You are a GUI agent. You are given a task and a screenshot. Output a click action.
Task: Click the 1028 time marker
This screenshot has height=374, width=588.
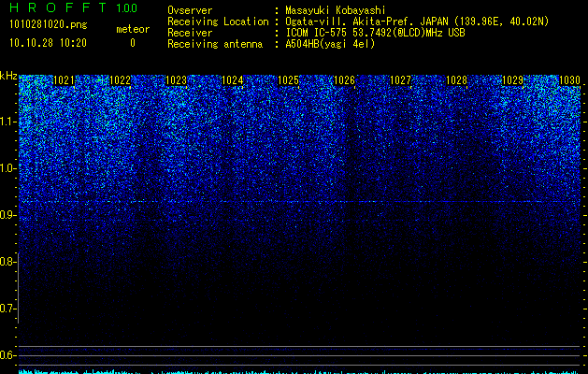point(456,80)
